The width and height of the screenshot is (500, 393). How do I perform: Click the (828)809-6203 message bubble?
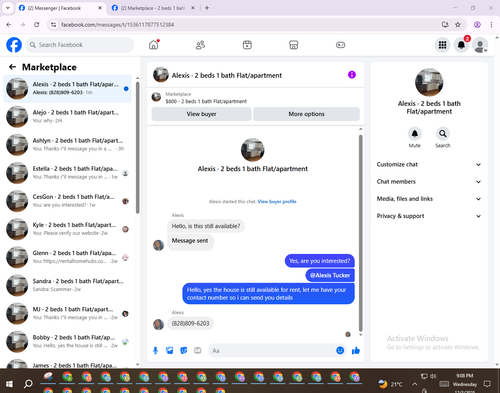click(190, 323)
